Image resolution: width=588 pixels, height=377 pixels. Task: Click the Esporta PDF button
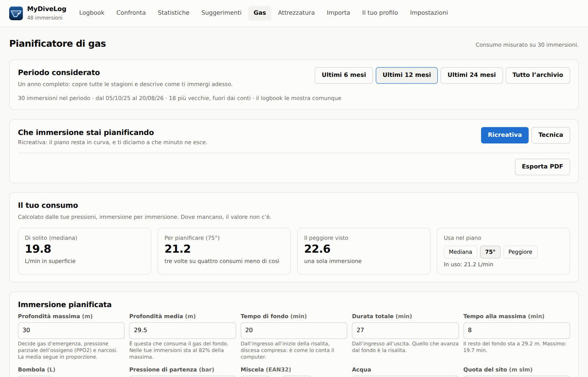tap(542, 167)
